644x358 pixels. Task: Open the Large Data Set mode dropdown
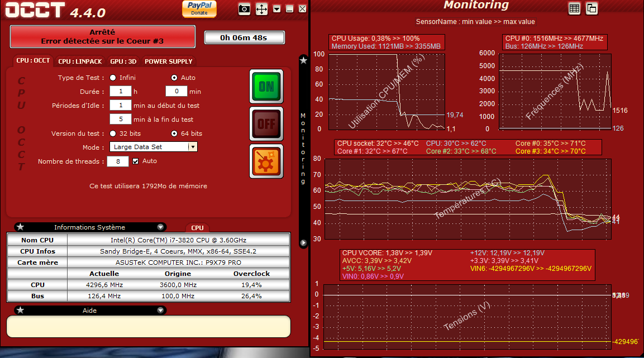point(192,147)
